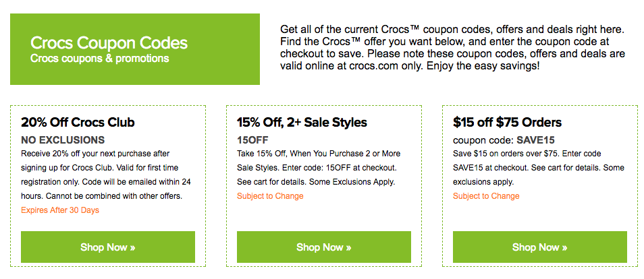Open the $15 off $75 Orders heading
This screenshot has height=279, width=644.
[x=507, y=123]
